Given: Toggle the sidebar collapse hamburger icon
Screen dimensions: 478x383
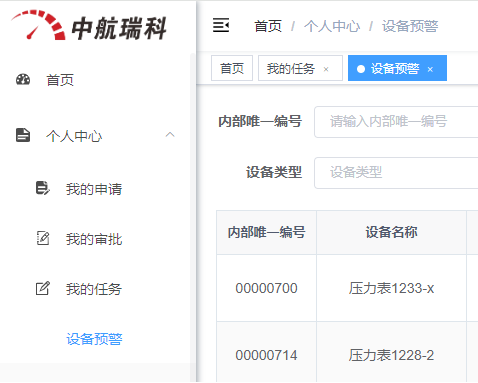Looking at the screenshot, I should pyautogui.click(x=221, y=25).
